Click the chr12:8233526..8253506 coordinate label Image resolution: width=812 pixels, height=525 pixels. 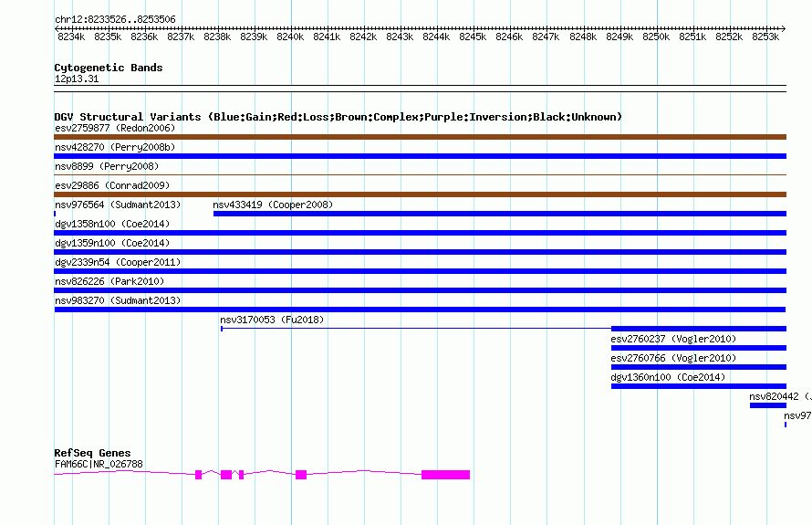115,19
